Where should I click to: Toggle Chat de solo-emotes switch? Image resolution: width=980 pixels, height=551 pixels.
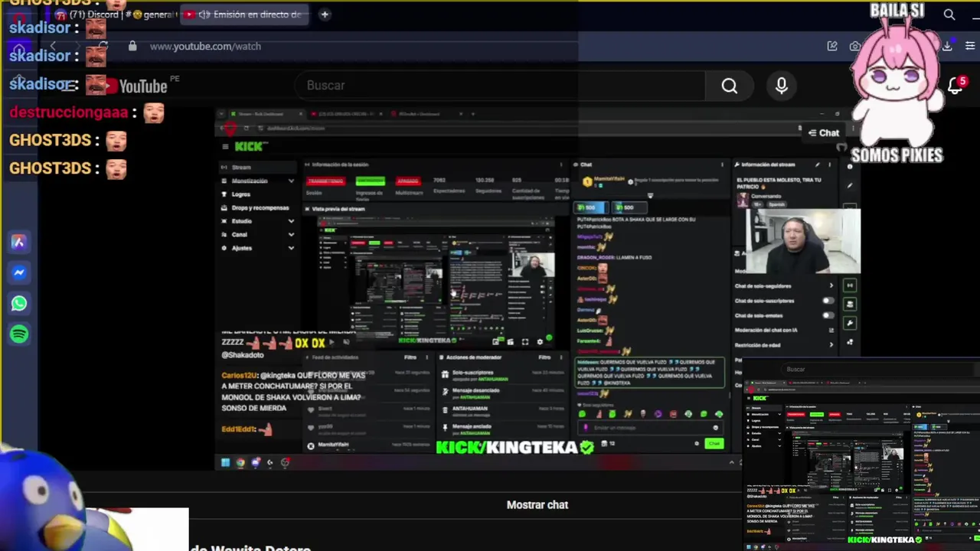pos(827,315)
